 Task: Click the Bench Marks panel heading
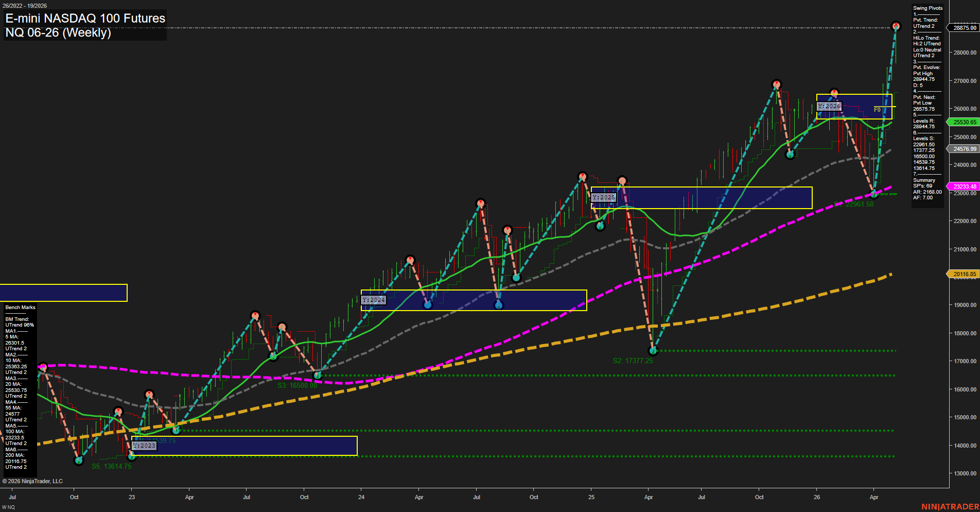pos(21,308)
